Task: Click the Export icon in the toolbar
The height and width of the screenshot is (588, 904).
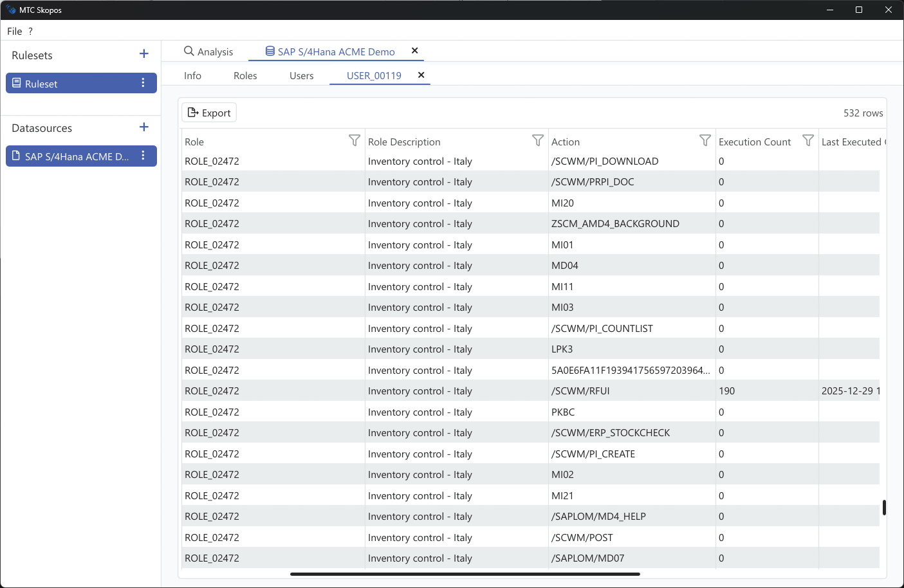Action: 193,112
